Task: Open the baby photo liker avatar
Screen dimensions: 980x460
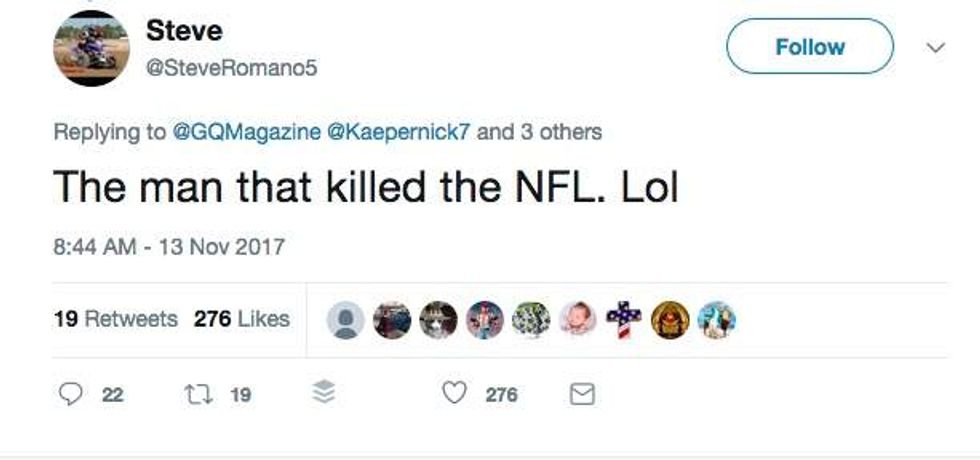Action: (x=578, y=320)
